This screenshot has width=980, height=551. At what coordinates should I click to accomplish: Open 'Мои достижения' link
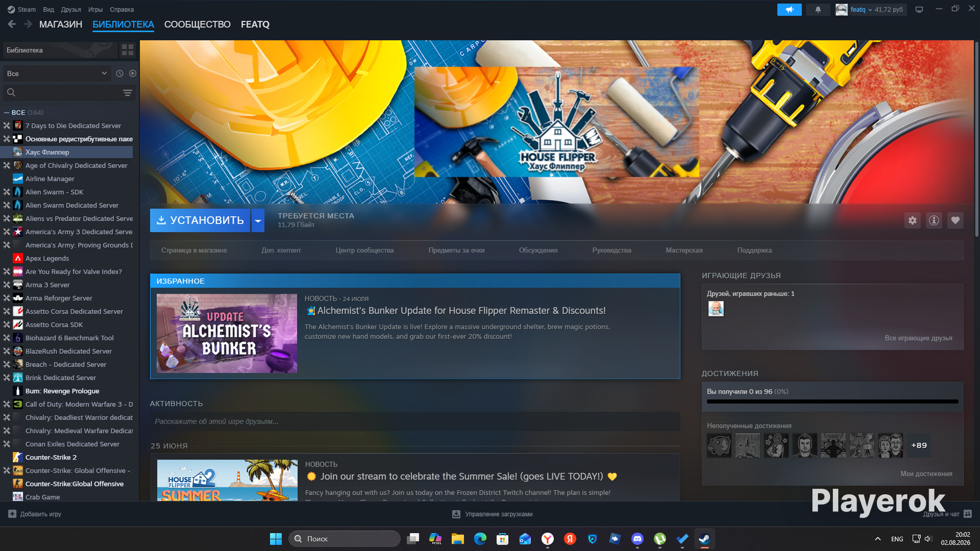pyautogui.click(x=926, y=473)
